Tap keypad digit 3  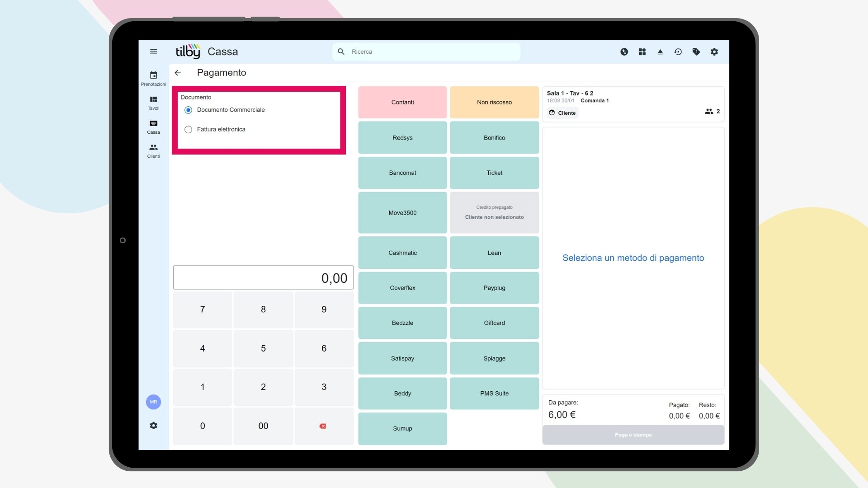click(x=324, y=387)
